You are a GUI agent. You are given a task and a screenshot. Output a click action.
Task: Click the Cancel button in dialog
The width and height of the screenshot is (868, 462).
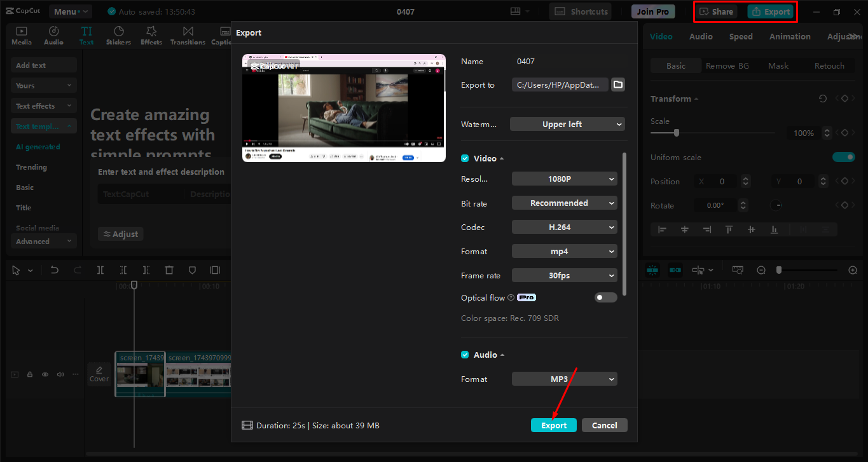tap(605, 425)
